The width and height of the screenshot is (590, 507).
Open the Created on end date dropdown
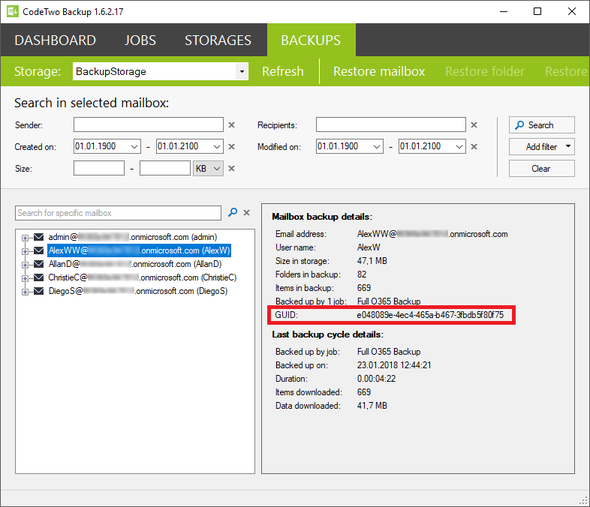217,146
